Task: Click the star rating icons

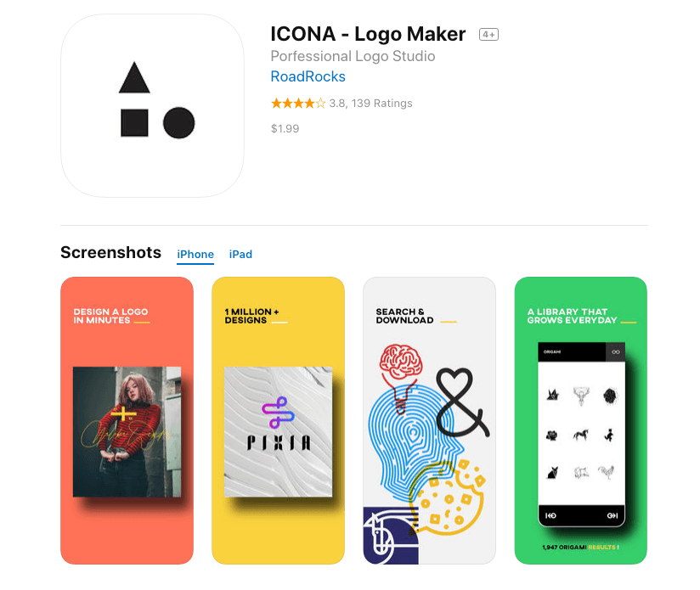Action: pyautogui.click(x=298, y=104)
